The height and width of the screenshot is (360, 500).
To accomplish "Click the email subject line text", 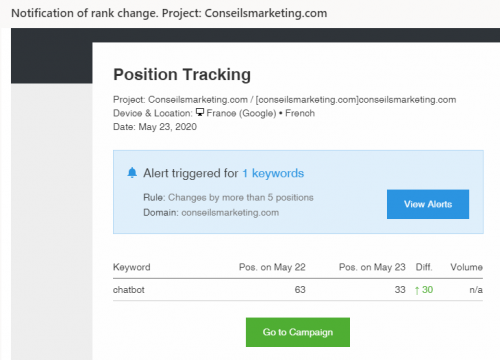I will [x=169, y=13].
